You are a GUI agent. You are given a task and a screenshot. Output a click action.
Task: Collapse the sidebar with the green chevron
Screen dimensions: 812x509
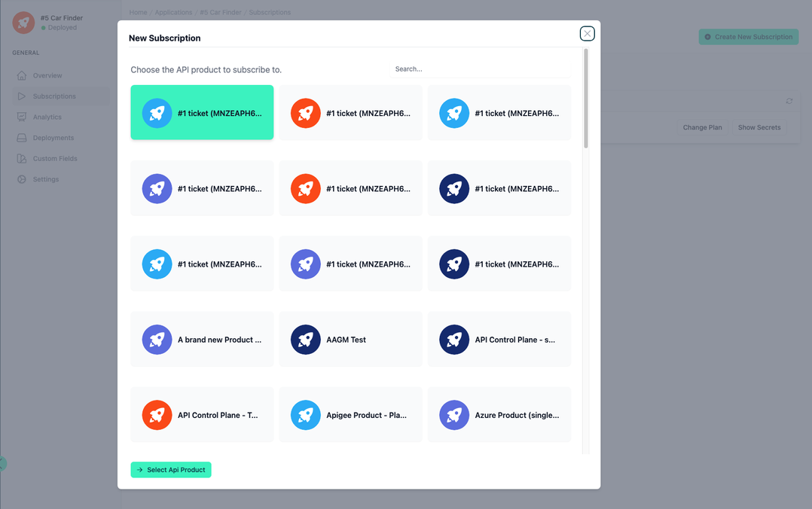[3, 464]
